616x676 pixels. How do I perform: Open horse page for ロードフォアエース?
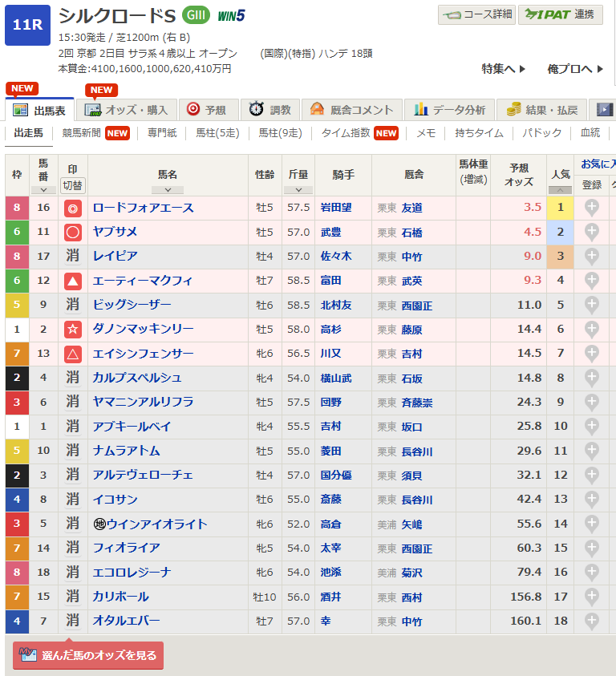144,208
